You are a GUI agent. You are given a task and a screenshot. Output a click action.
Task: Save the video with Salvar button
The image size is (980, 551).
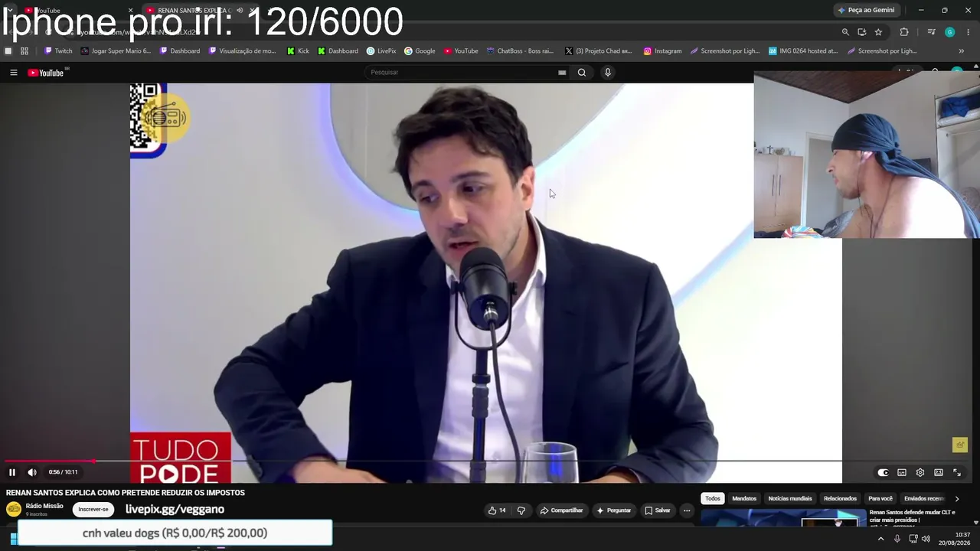[658, 510]
